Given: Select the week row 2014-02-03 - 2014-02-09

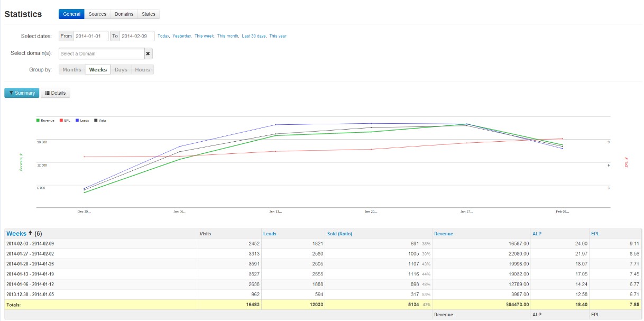Looking at the screenshot, I should [x=323, y=244].
